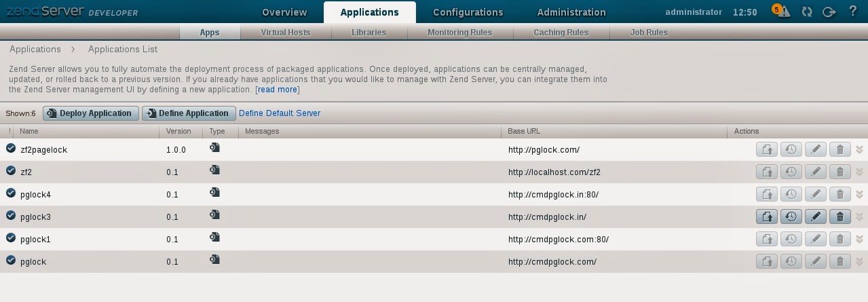Delete pglock4 with the trash icon

click(x=840, y=195)
